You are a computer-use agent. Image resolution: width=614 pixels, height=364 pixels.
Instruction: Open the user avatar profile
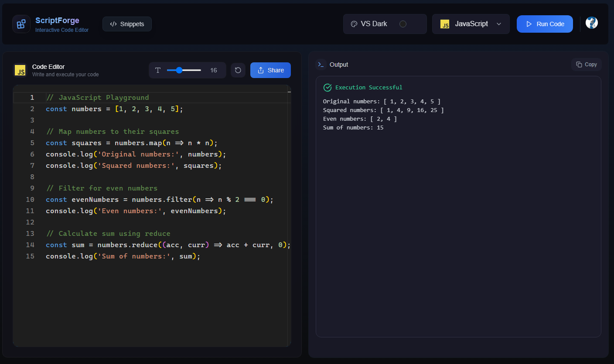click(592, 23)
